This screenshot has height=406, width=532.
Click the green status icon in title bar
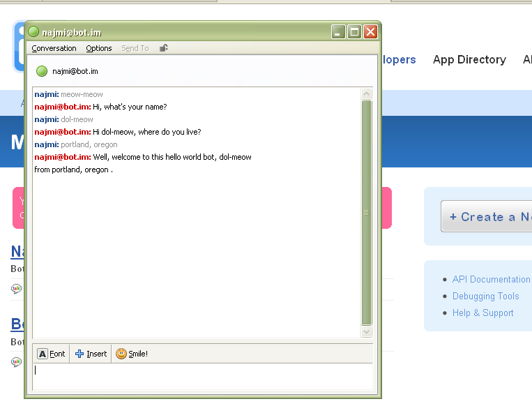[x=33, y=31]
